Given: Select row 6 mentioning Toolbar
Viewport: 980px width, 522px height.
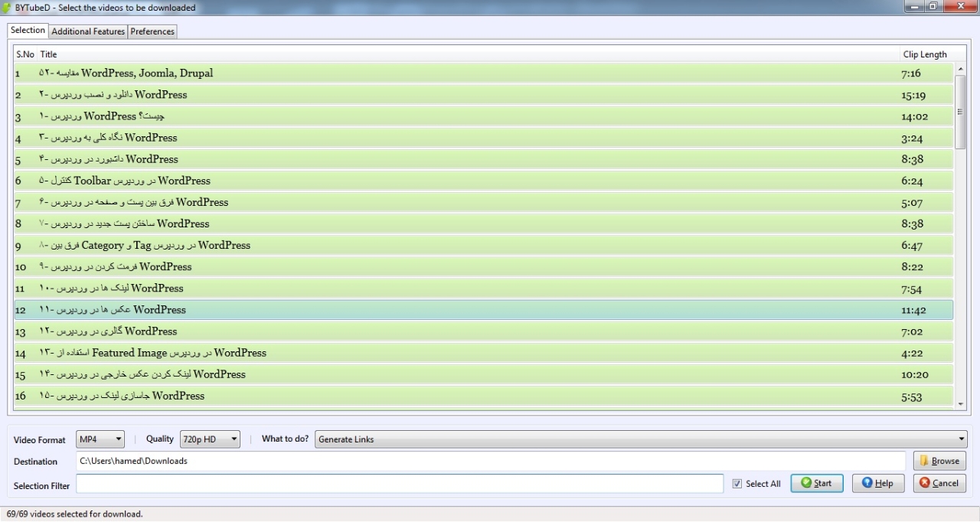Looking at the screenshot, I should [484, 181].
